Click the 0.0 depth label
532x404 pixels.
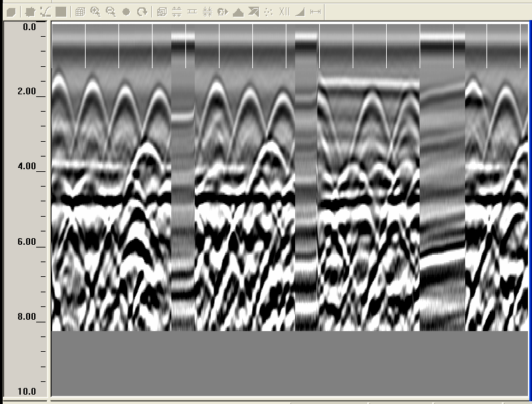29,27
